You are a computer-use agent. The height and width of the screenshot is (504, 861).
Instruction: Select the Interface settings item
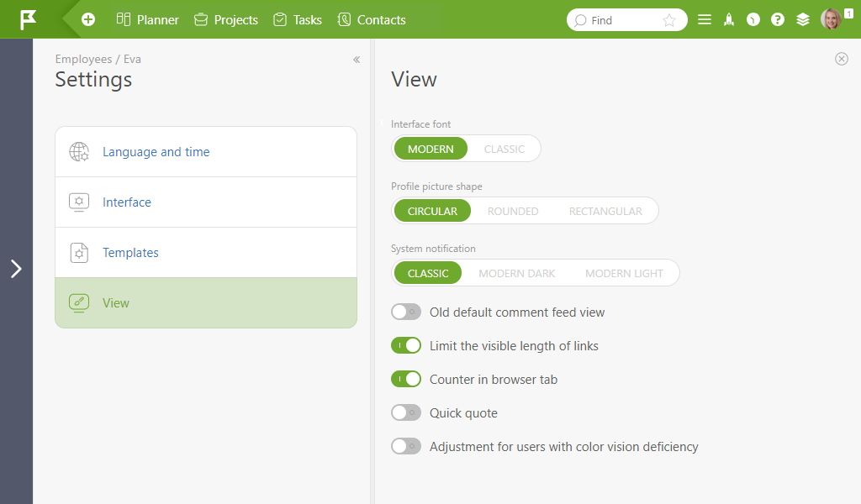pos(206,202)
